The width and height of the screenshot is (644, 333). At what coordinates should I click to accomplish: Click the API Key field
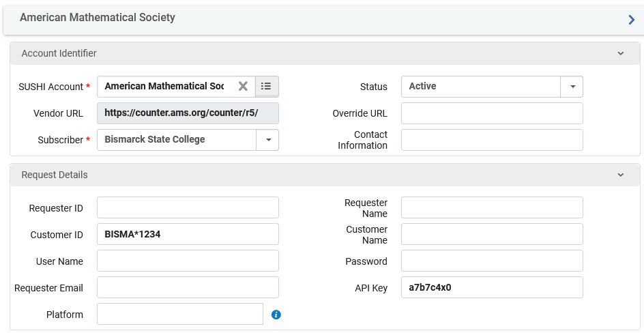click(492, 287)
